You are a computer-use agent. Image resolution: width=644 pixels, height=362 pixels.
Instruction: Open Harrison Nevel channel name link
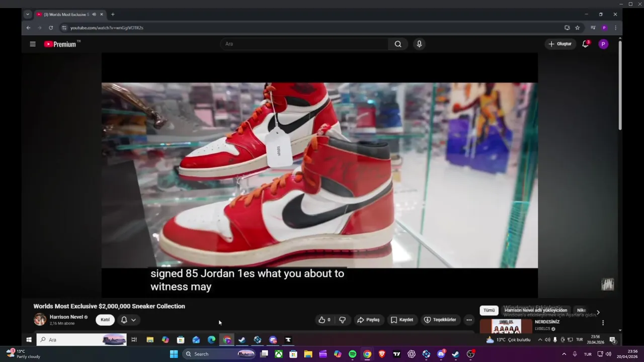(66, 317)
